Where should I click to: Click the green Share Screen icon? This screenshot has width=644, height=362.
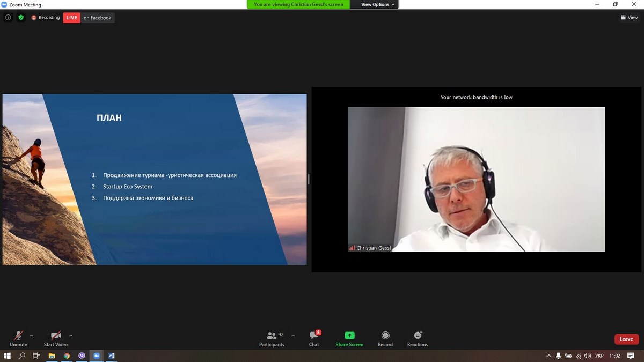pyautogui.click(x=349, y=336)
